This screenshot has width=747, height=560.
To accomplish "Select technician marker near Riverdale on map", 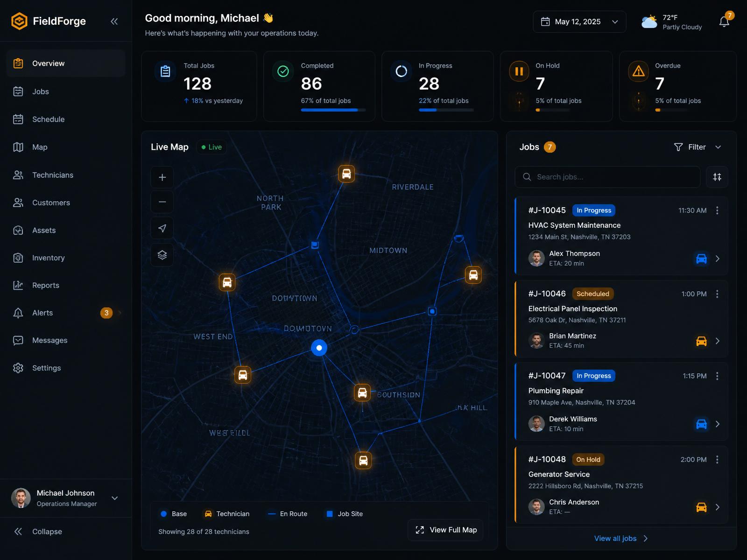I will (x=346, y=174).
